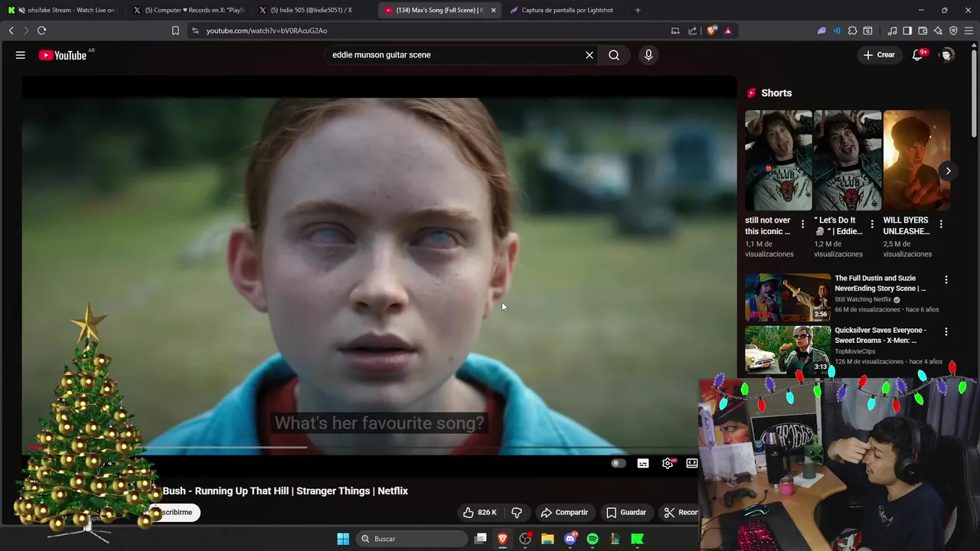
Task: Click the taskbar Buscar search box
Action: tap(411, 539)
